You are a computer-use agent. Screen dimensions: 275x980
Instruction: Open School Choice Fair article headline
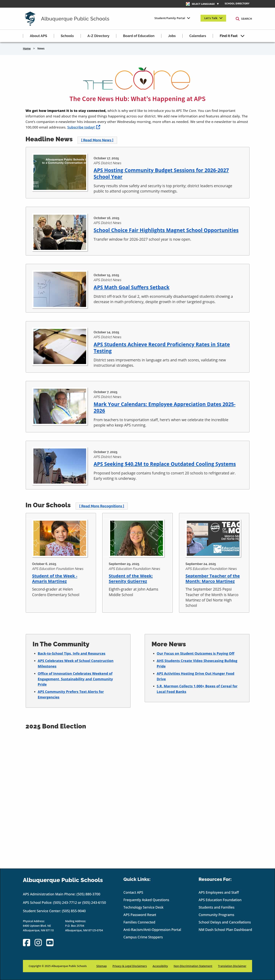(x=166, y=230)
